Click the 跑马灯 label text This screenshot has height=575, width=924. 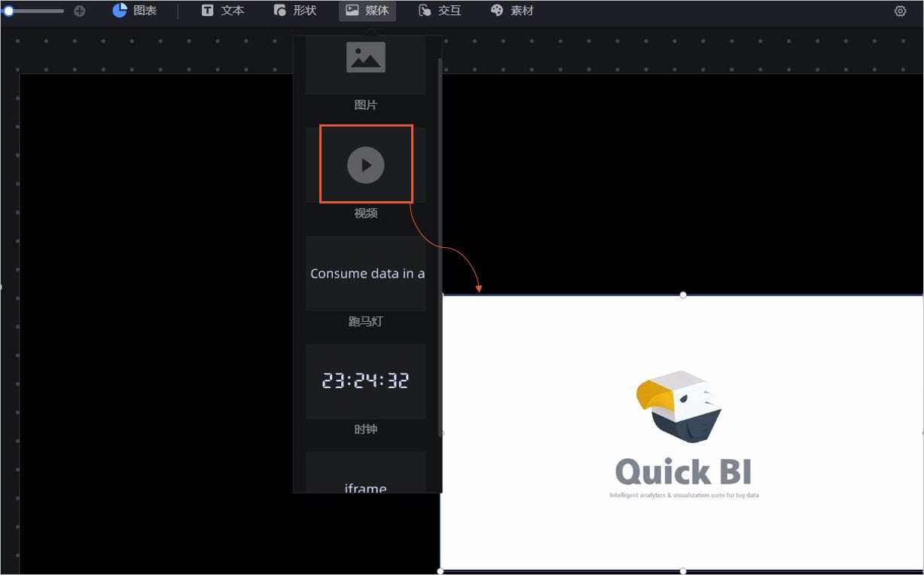point(366,322)
